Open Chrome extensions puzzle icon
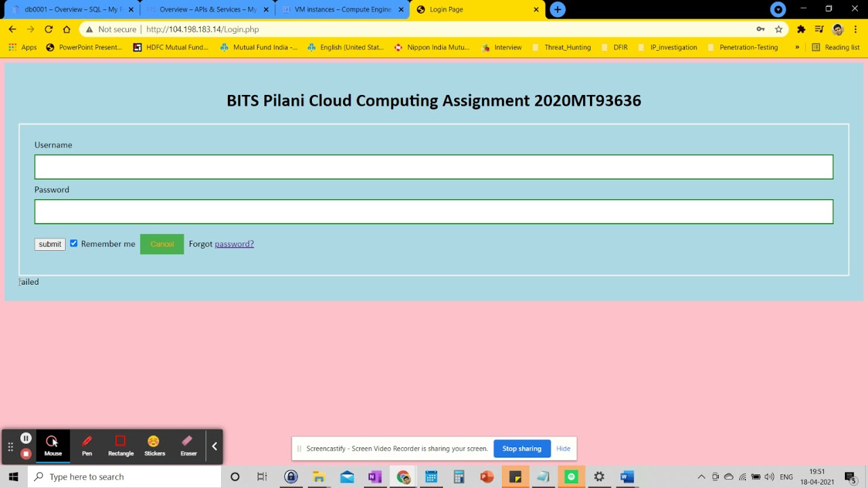 (801, 29)
